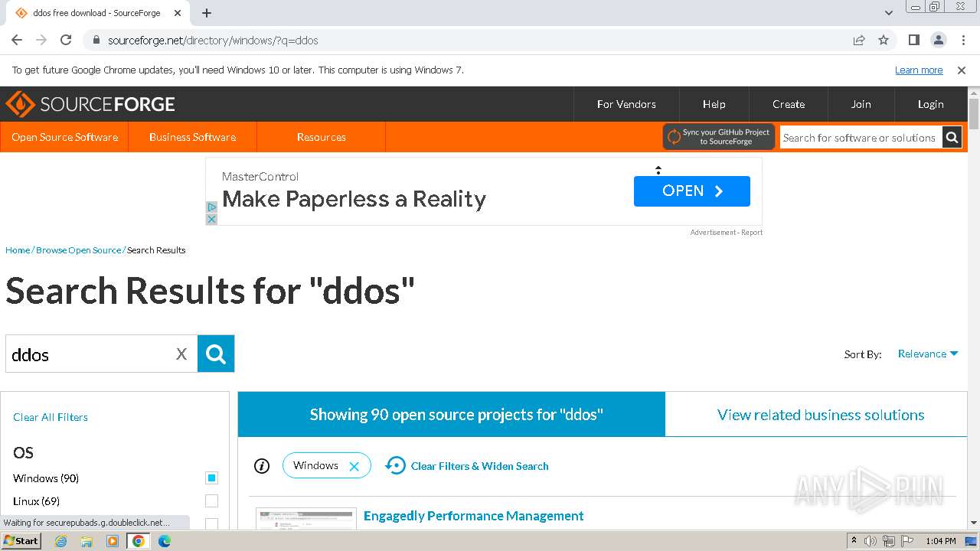Open Engagedly Performance Management link
The height and width of the screenshot is (551, 980).
click(x=474, y=516)
